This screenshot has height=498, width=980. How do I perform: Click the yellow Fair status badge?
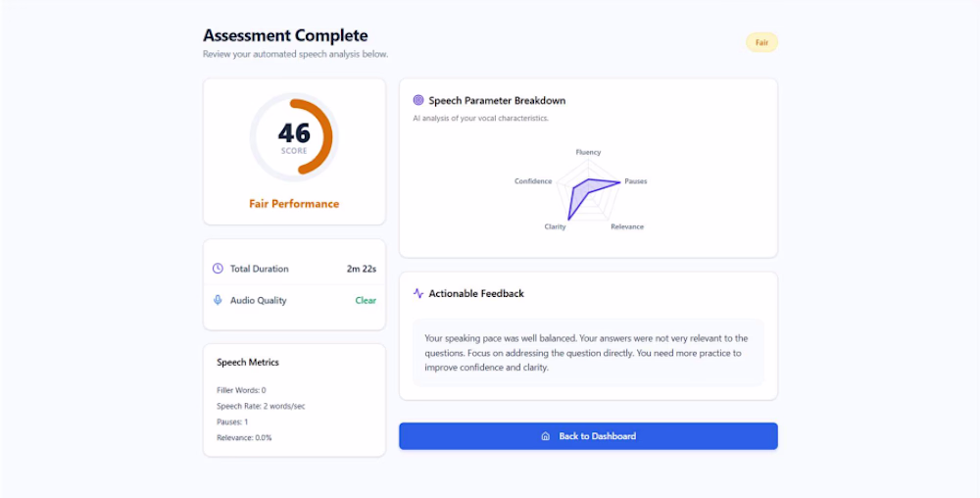[x=761, y=42]
